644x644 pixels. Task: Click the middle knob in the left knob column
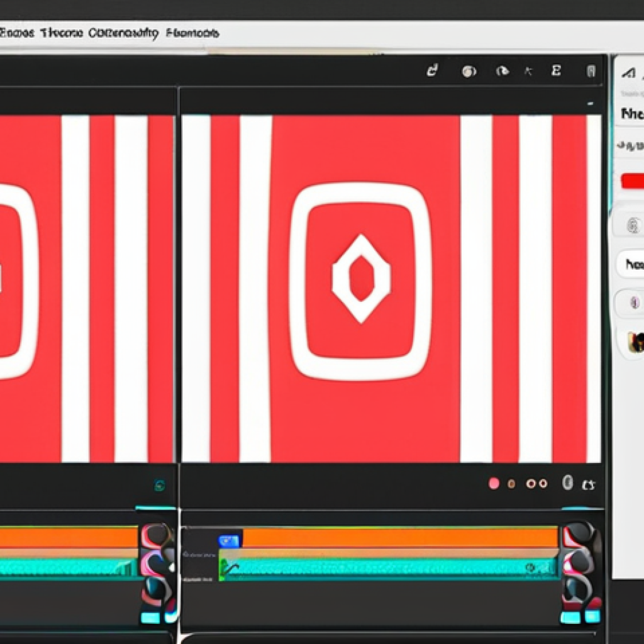click(156, 563)
